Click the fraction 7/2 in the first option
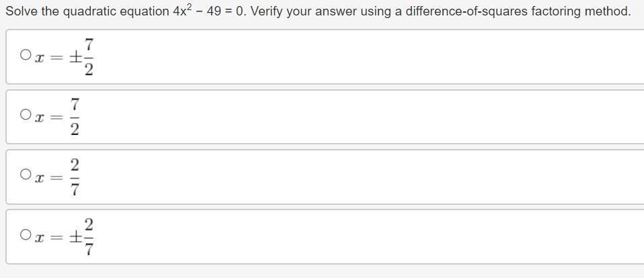Image resolution: width=644 pixels, height=278 pixels. pyautogui.click(x=89, y=56)
